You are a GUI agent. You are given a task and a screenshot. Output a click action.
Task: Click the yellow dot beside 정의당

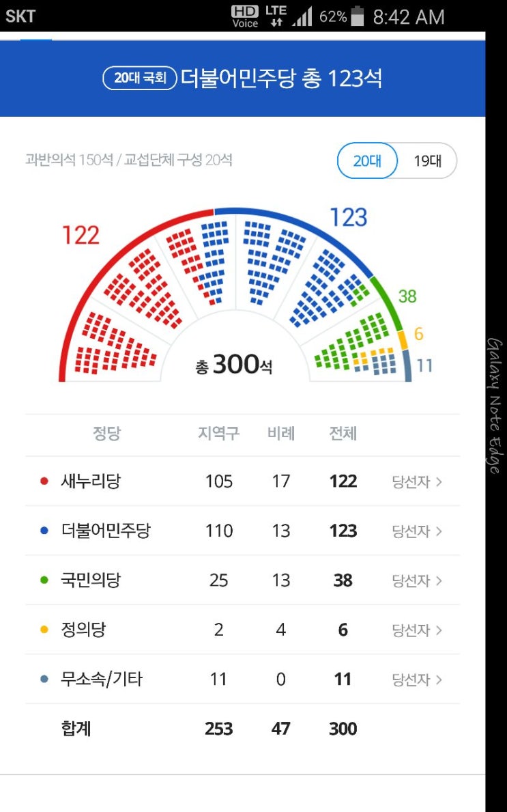tap(44, 630)
